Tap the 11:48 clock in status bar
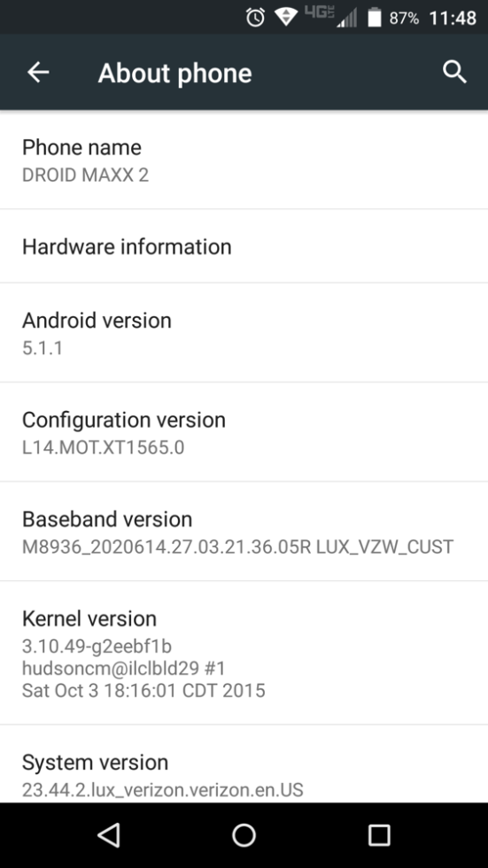 click(453, 18)
